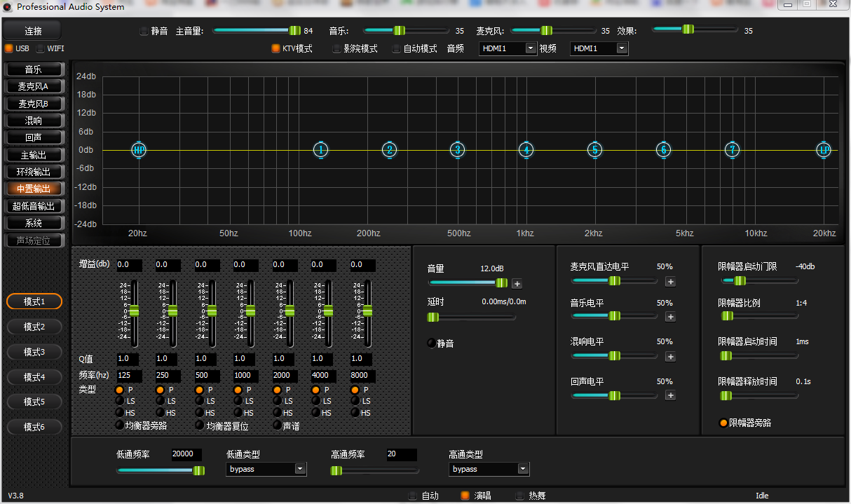Switch to the 回声 tab
851x504 pixels.
(34, 137)
